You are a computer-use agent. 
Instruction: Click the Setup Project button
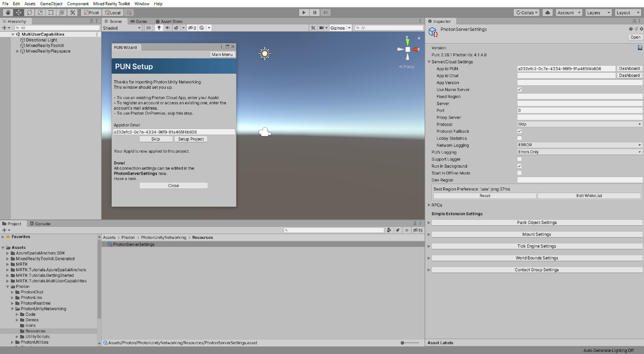(190, 139)
